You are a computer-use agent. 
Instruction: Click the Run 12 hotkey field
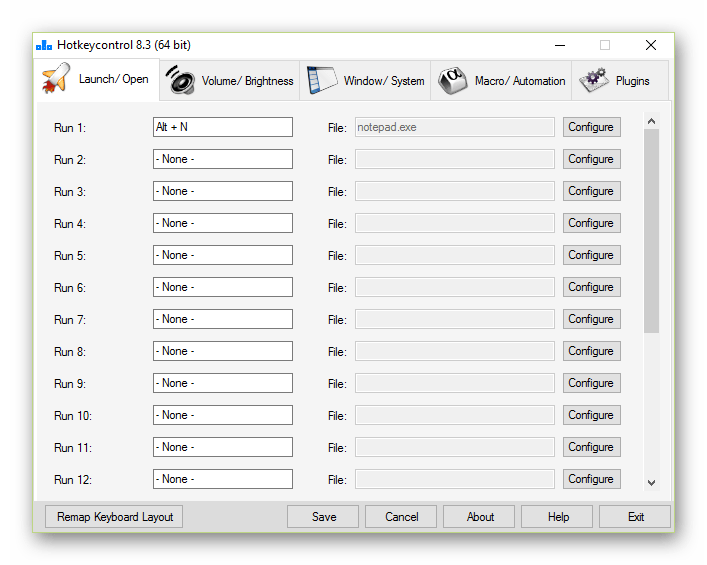(x=223, y=479)
